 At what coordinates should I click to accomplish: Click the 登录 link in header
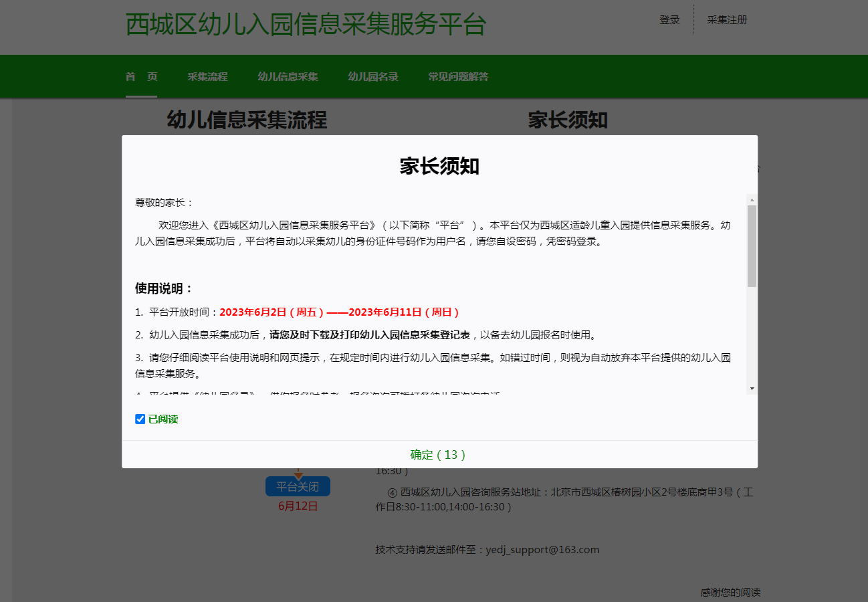pyautogui.click(x=669, y=20)
